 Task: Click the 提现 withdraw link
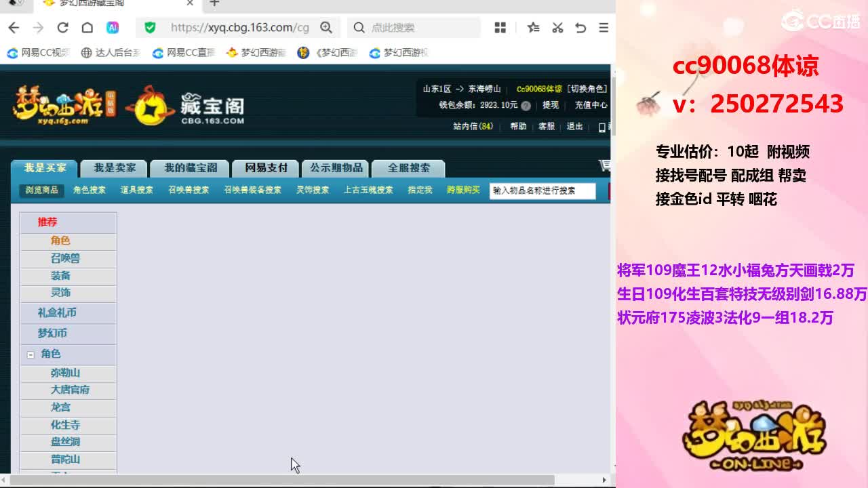(550, 105)
